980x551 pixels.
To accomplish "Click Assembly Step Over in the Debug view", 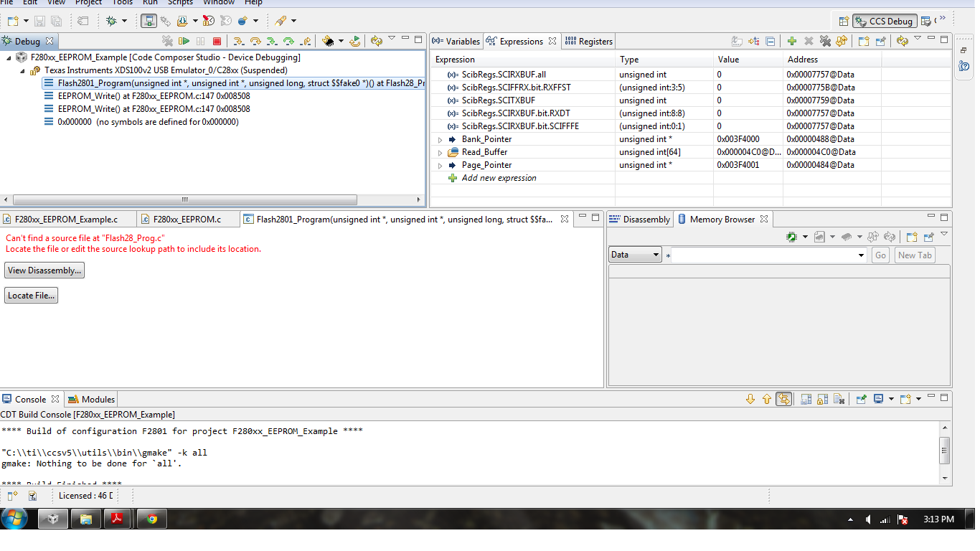I will point(288,42).
